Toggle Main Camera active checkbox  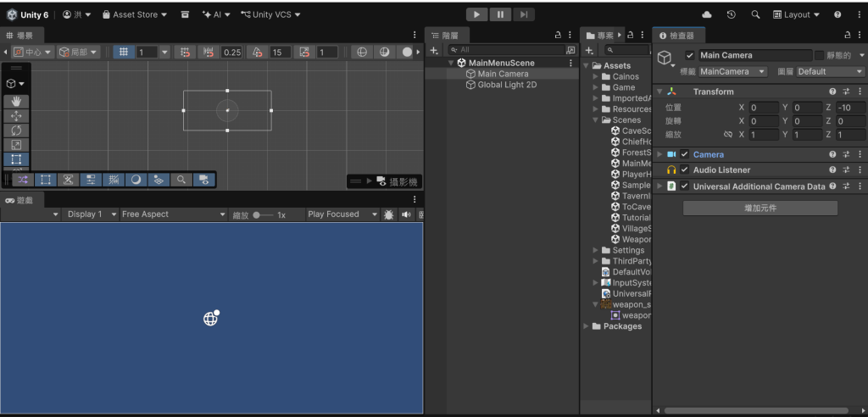pos(689,55)
